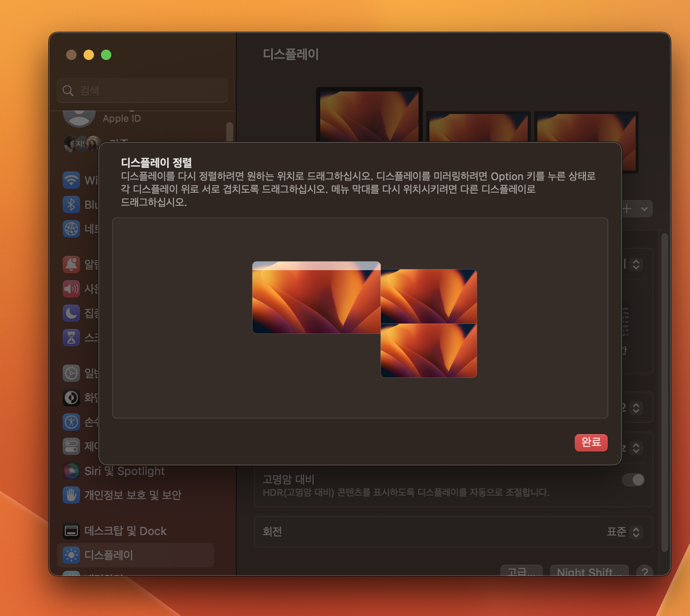Select 디스플레이 label in sidebar

(x=108, y=555)
